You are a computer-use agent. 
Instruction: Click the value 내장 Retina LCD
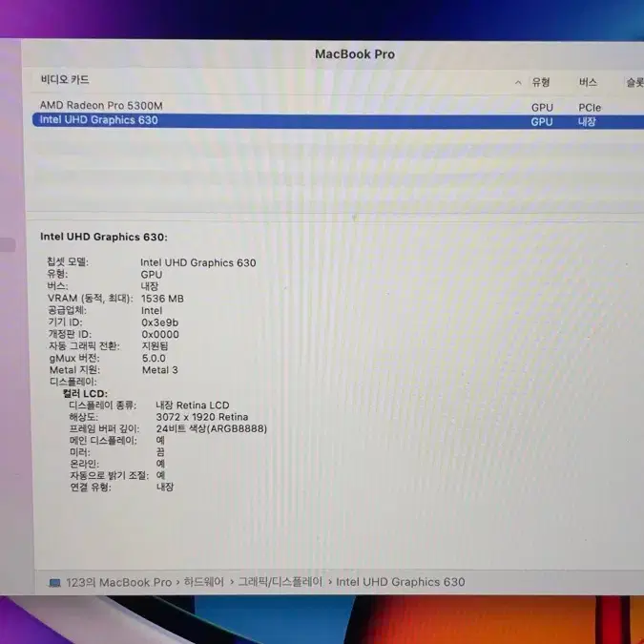(192, 405)
